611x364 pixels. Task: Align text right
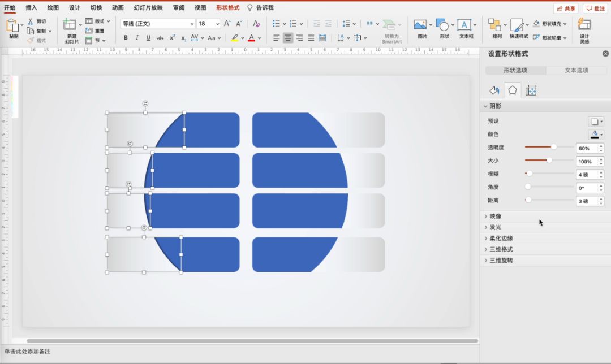coord(299,38)
